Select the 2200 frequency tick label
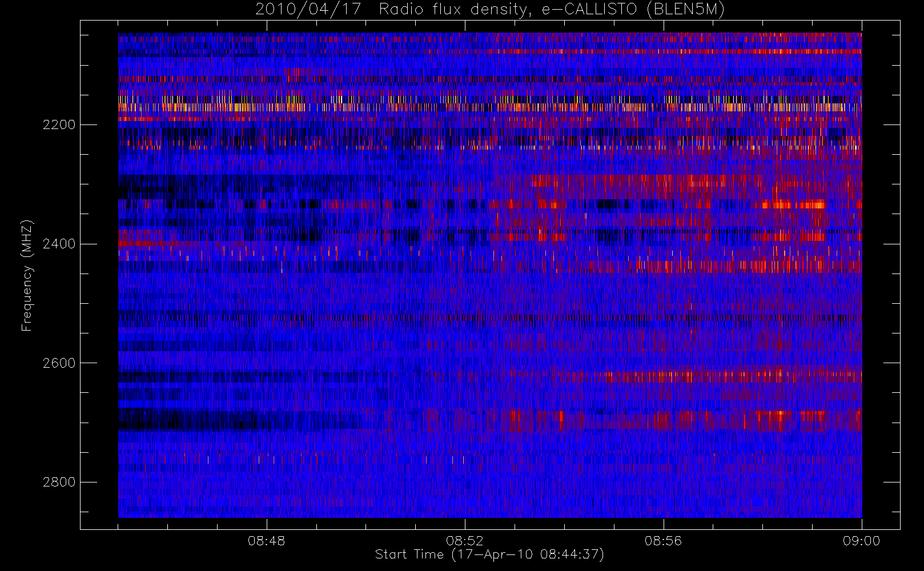This screenshot has width=924, height=571. click(x=59, y=124)
